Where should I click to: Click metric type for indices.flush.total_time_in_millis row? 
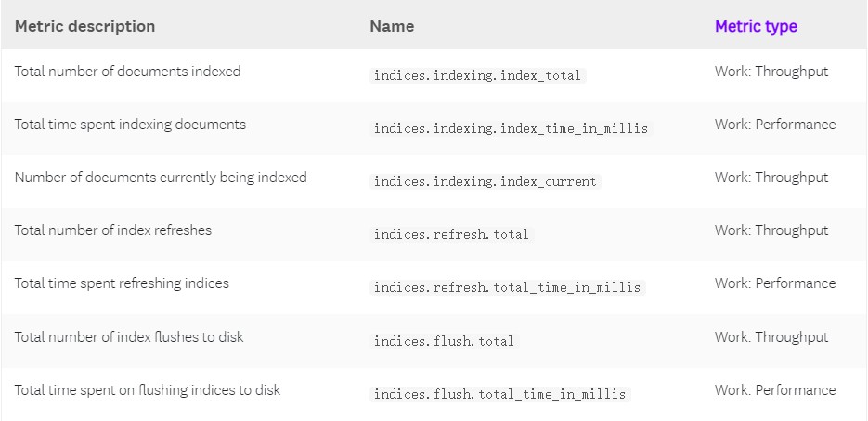point(774,390)
